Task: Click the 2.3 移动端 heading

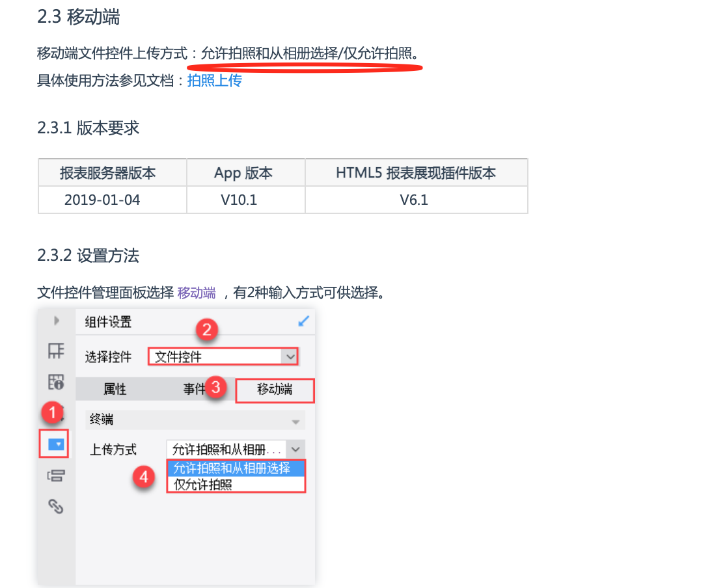Action: pos(79,17)
